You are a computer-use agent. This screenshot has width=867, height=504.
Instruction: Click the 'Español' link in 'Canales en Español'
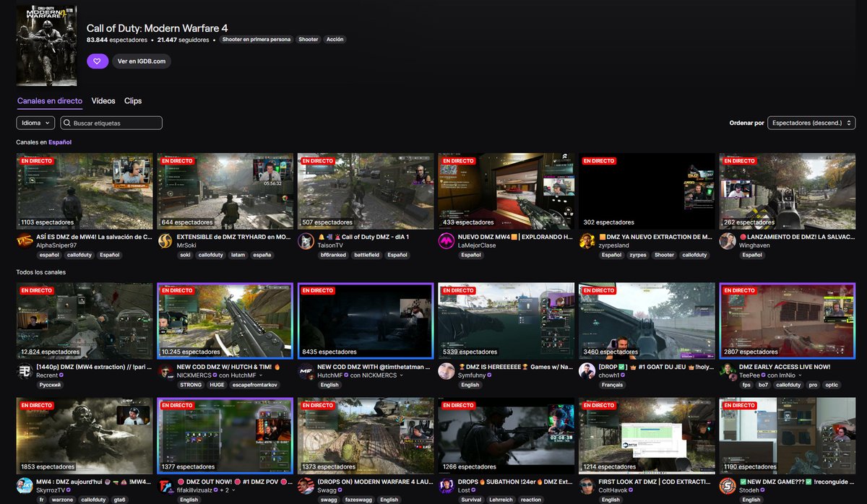[60, 142]
